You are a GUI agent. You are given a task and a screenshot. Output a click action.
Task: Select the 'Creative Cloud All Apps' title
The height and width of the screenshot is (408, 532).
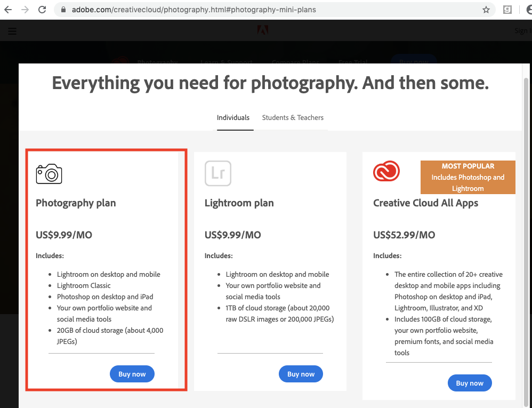click(x=425, y=203)
